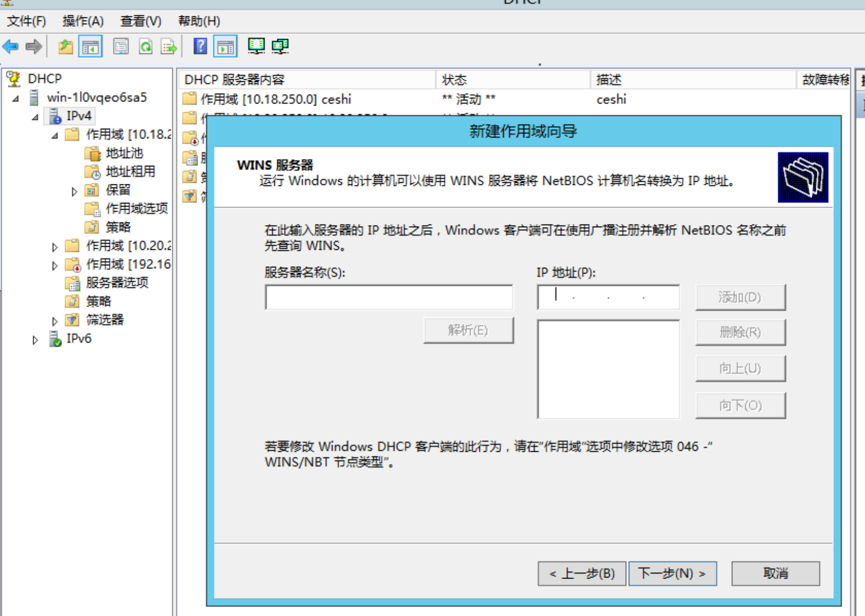Focus the IP 地址(P) entry field
Viewport: 865px width, 616px height.
608,297
